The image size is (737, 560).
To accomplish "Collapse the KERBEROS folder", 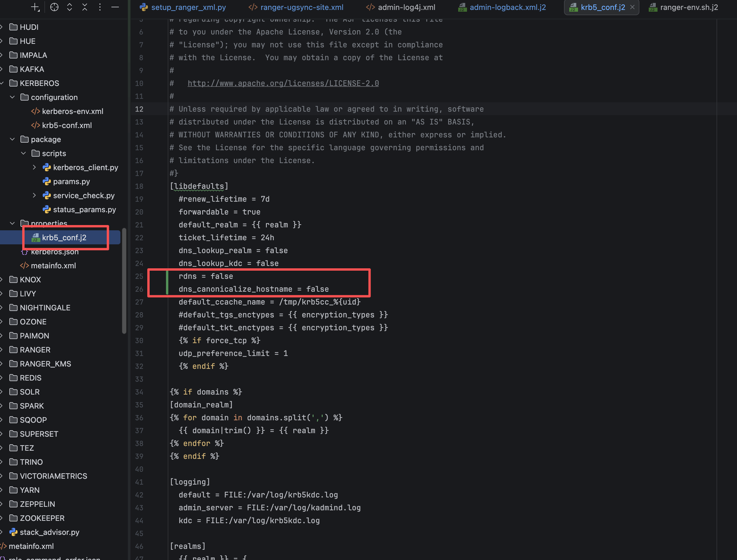I will coord(2,83).
